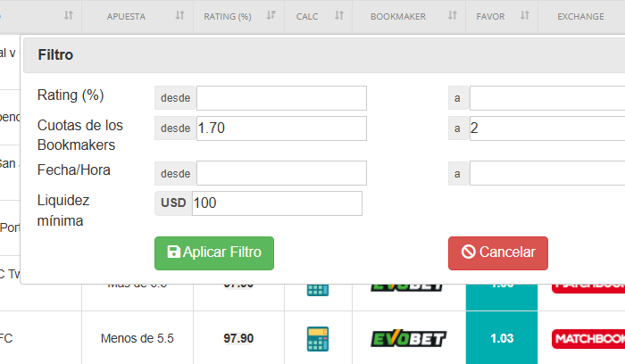Viewport: 625px width, 364px height.
Task: Open calculator for Menos de 5.5 row
Action: [318, 339]
